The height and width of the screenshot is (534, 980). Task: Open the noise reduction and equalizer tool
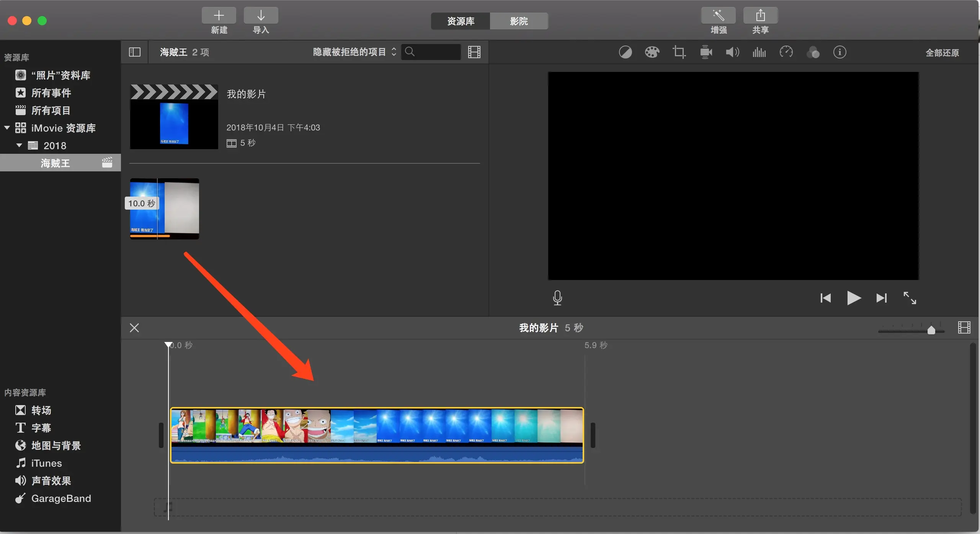point(759,52)
